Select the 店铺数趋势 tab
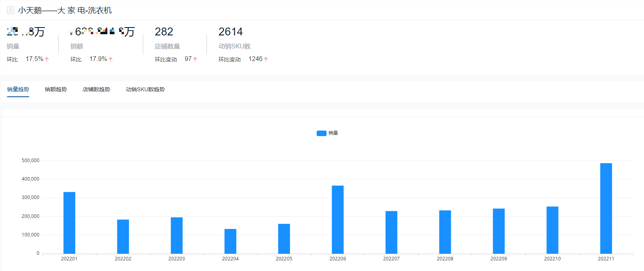This screenshot has height=271, width=644. point(96,89)
